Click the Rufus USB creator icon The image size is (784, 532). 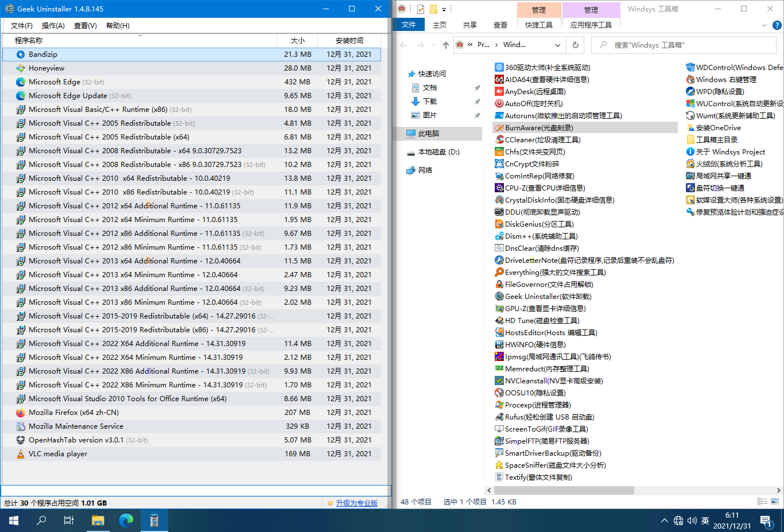[499, 417]
